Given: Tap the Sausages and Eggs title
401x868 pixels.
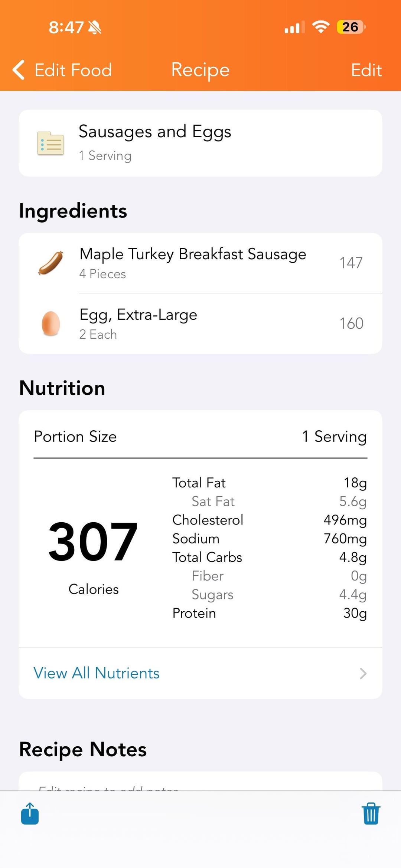Looking at the screenshot, I should tap(155, 132).
